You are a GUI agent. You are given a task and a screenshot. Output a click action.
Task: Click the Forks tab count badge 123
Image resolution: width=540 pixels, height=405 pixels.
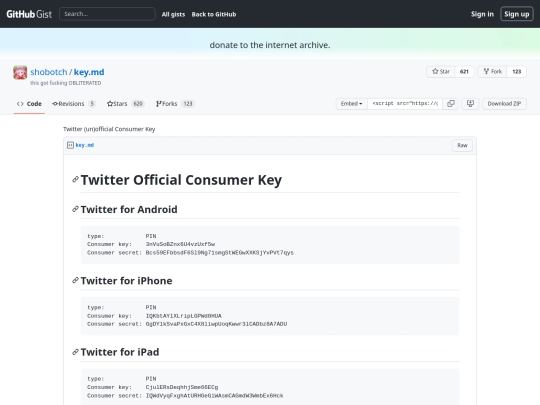188,104
